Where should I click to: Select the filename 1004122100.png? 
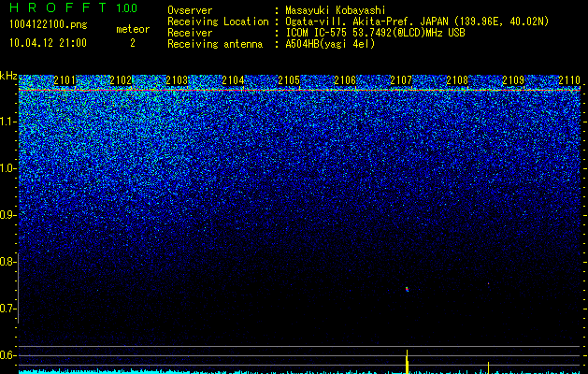pos(49,25)
